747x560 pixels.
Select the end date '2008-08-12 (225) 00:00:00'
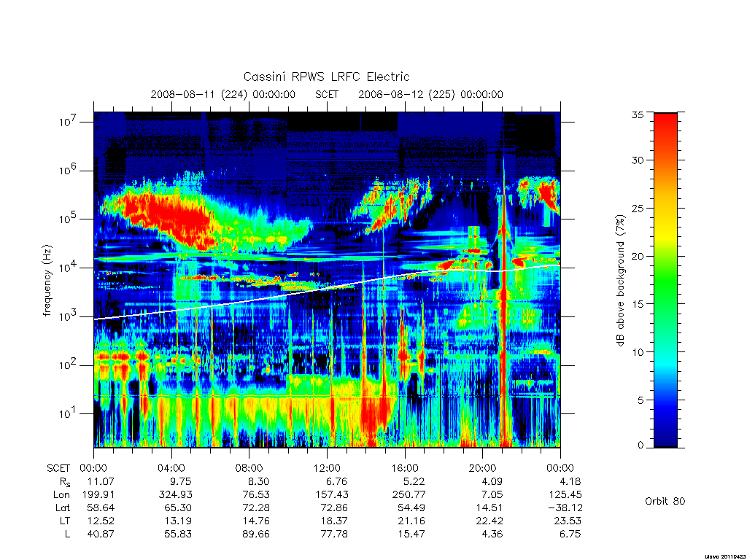[x=430, y=94]
